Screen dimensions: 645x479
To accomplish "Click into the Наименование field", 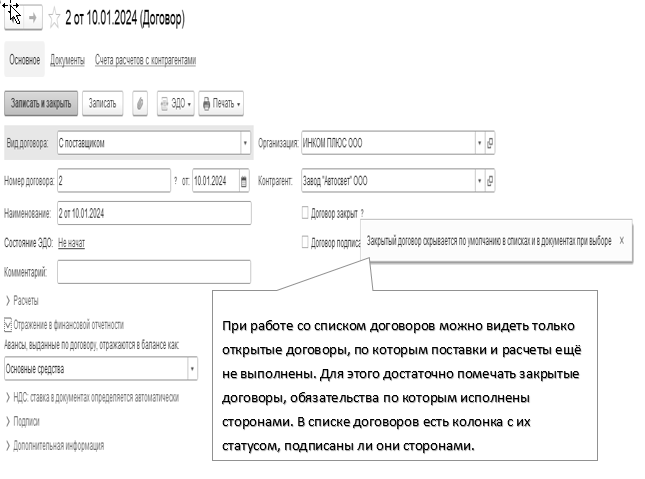I will [x=154, y=213].
